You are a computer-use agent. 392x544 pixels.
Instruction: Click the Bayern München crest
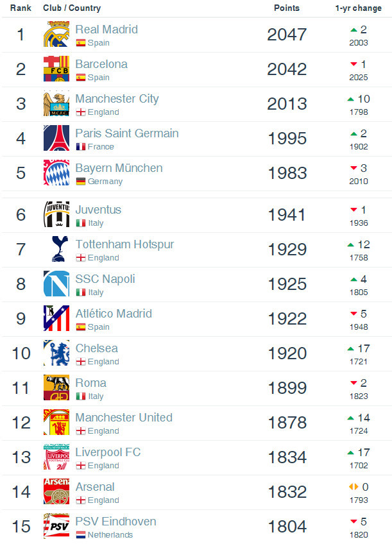click(x=56, y=173)
